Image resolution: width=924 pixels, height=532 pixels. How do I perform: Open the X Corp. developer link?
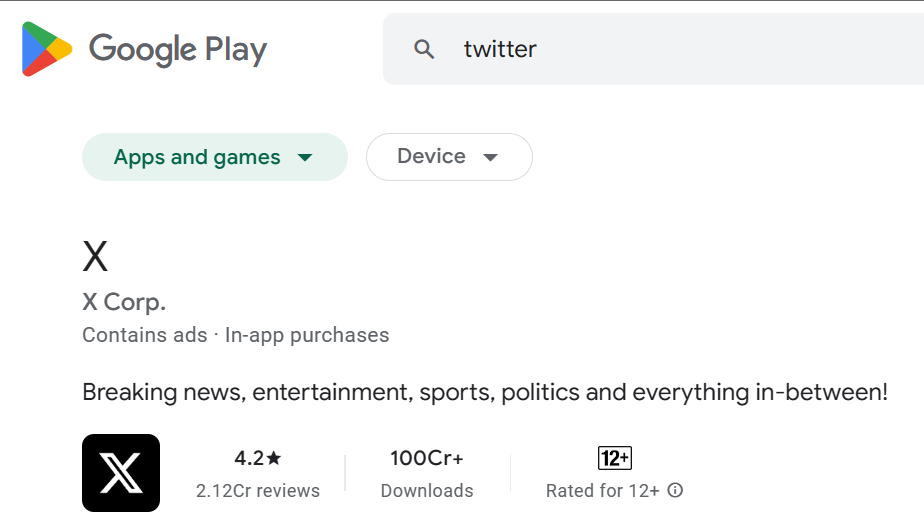pyautogui.click(x=124, y=302)
